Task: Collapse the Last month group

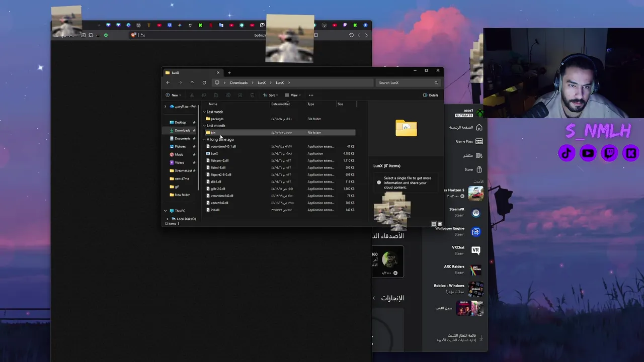Action: (x=204, y=126)
